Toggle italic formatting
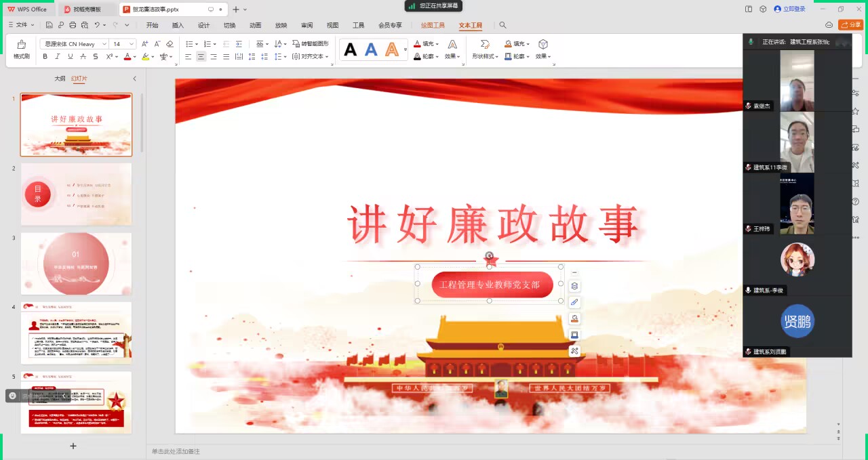 (x=58, y=57)
